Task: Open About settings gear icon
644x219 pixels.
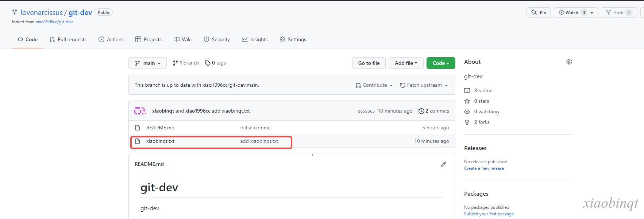Action: [x=569, y=62]
